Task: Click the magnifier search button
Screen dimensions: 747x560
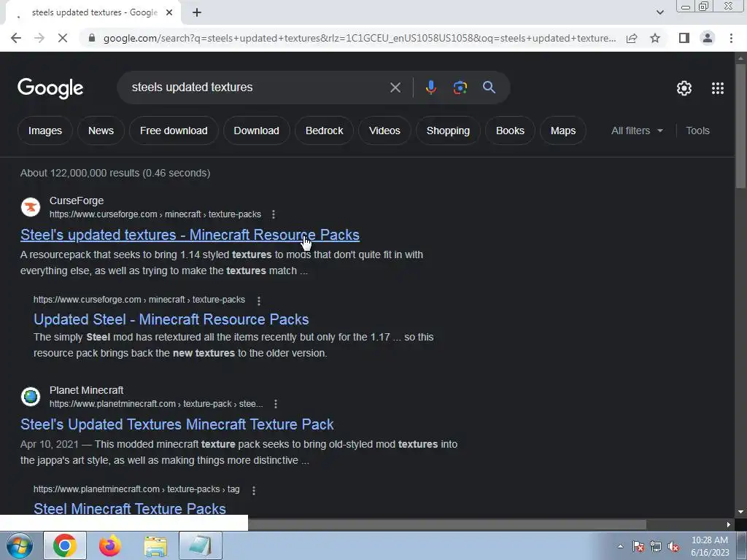Action: click(x=489, y=87)
